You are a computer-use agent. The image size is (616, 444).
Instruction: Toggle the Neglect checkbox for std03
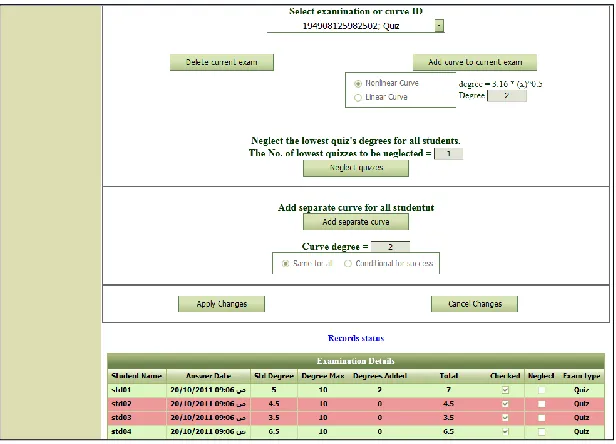tap(541, 418)
